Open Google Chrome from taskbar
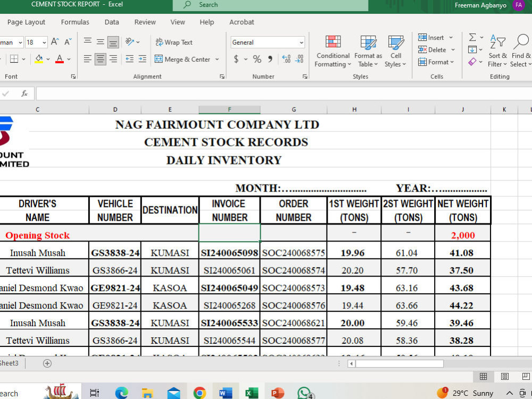Image resolution: width=532 pixels, height=399 pixels. [199, 393]
